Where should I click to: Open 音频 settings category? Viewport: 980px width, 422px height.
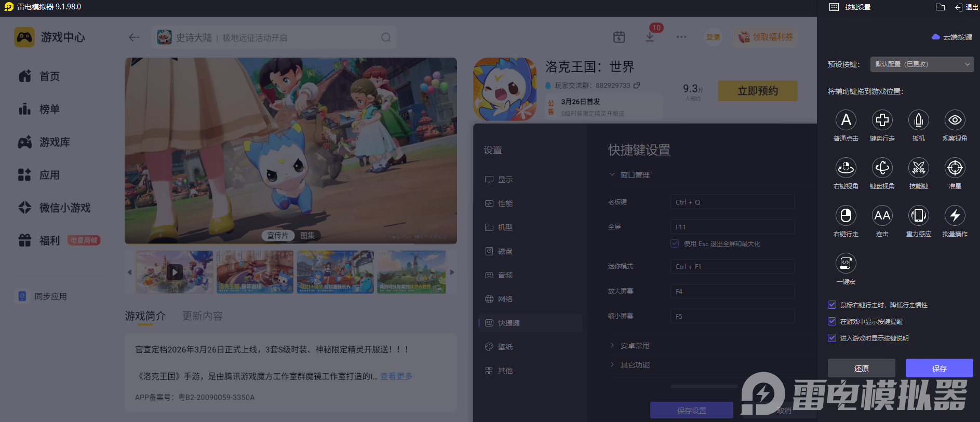tap(530, 275)
